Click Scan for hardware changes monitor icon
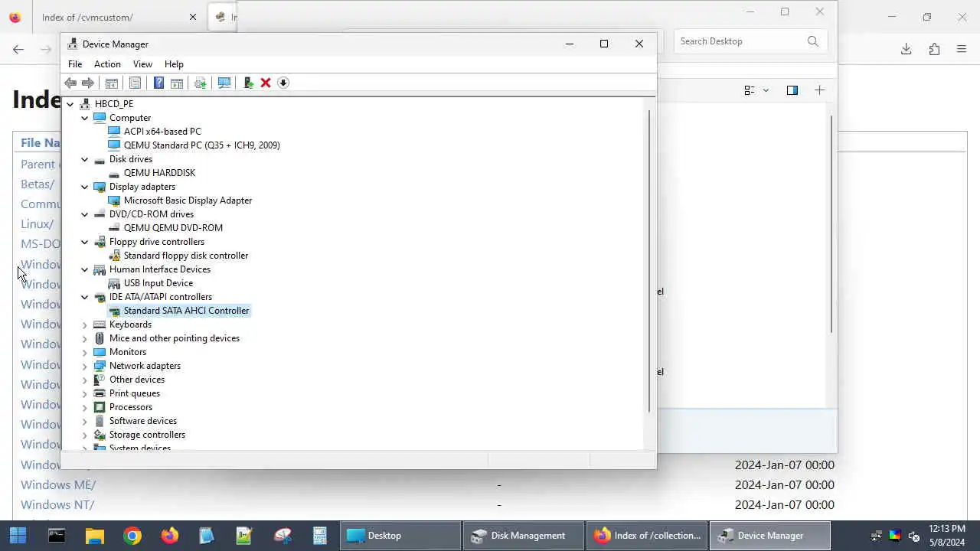Screen dimensions: 980x551 click(224, 83)
